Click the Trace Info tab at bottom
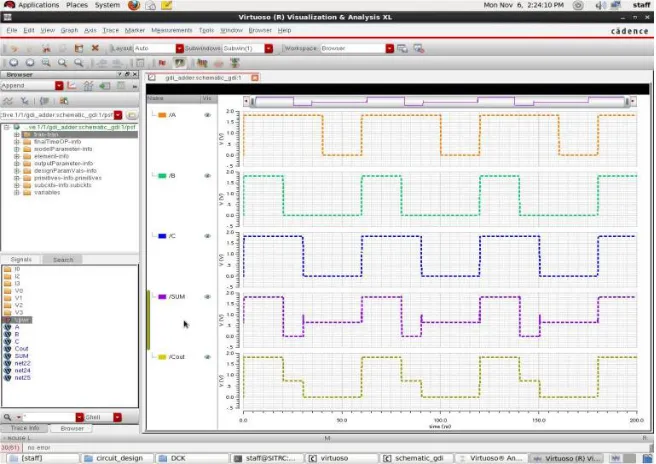Image resolution: width=656 pixels, height=464 pixels. click(25, 428)
